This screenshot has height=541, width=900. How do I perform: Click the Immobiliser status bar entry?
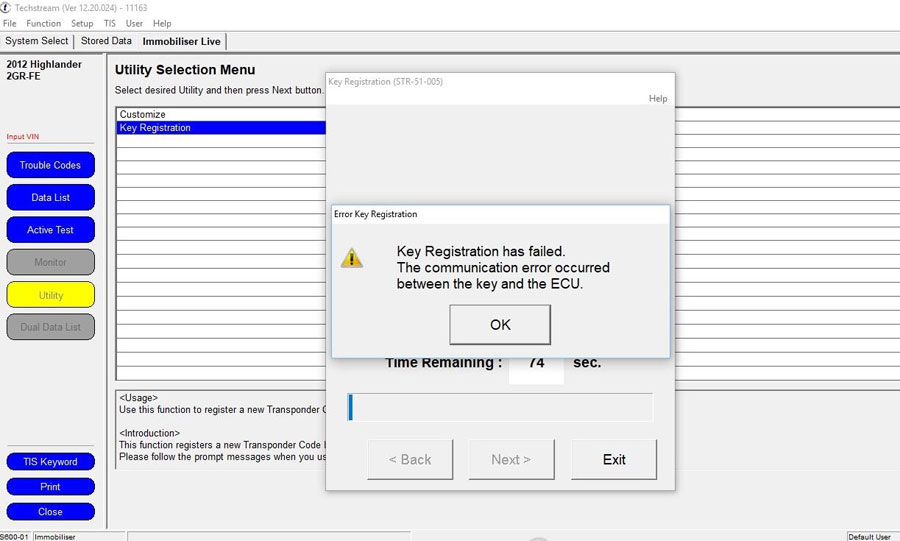55,537
